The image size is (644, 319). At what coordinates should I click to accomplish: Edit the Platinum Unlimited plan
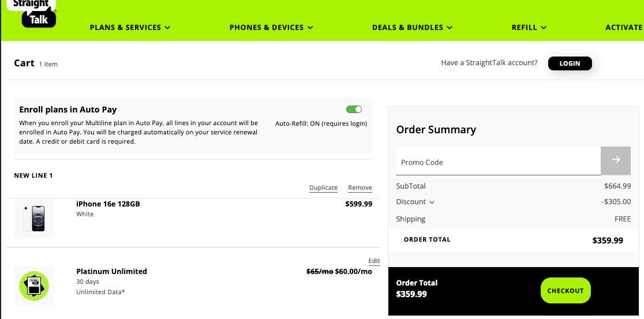(x=374, y=261)
